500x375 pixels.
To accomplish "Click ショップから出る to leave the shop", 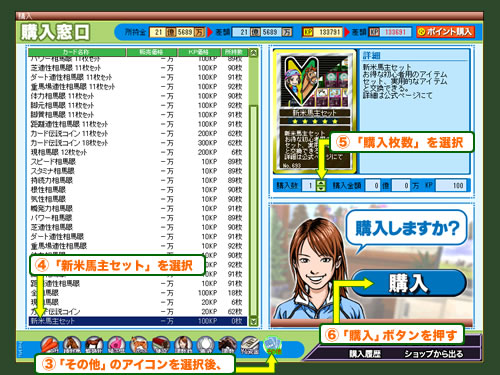I will point(434,354).
